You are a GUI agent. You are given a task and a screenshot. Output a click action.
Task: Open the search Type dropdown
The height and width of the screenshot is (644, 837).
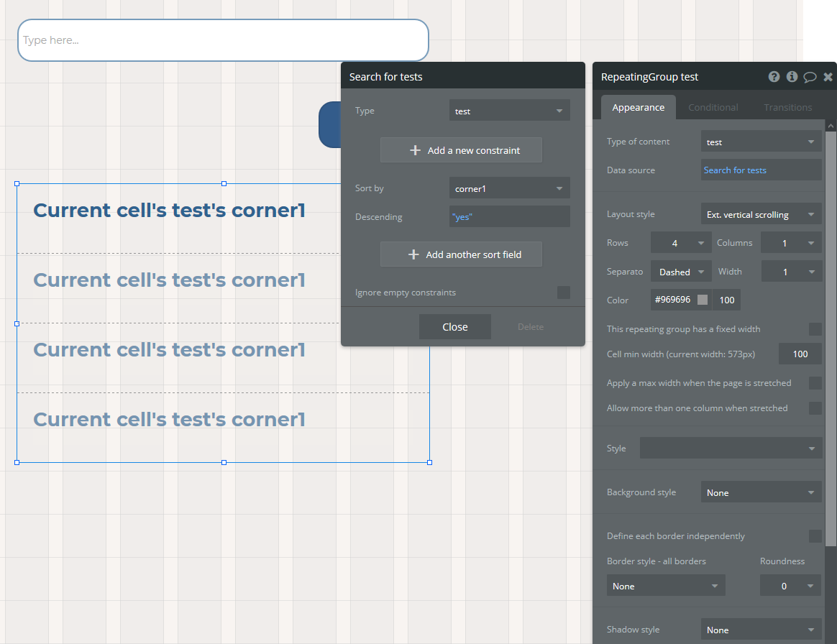pyautogui.click(x=509, y=111)
